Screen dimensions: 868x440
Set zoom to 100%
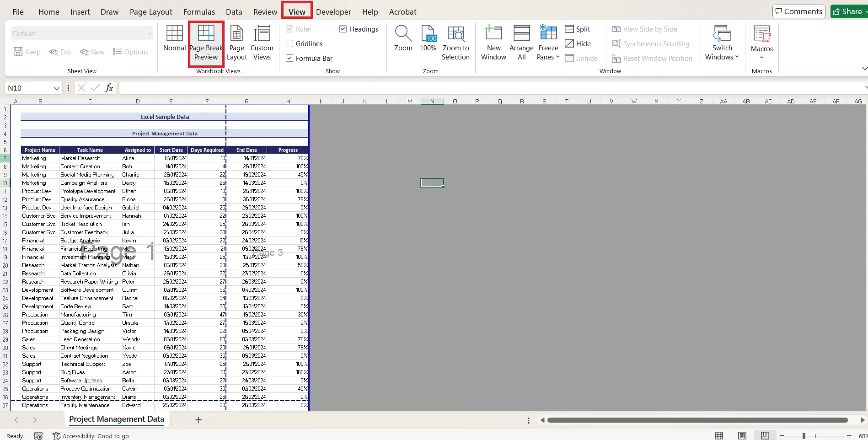tap(428, 38)
